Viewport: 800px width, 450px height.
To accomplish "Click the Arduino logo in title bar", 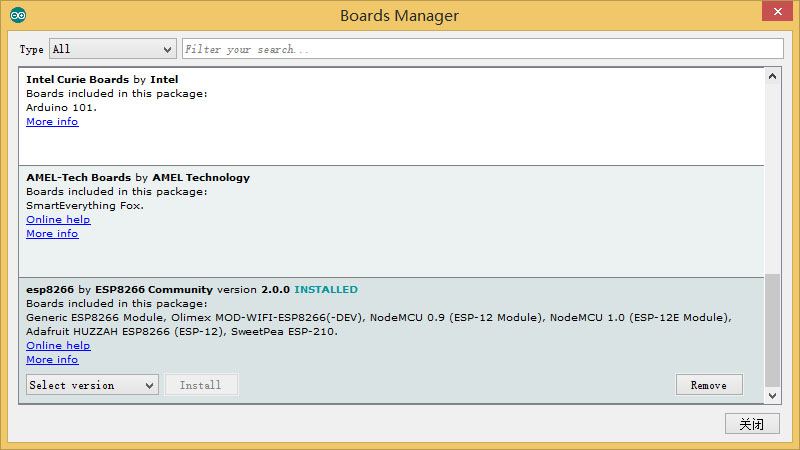I will [x=18, y=15].
